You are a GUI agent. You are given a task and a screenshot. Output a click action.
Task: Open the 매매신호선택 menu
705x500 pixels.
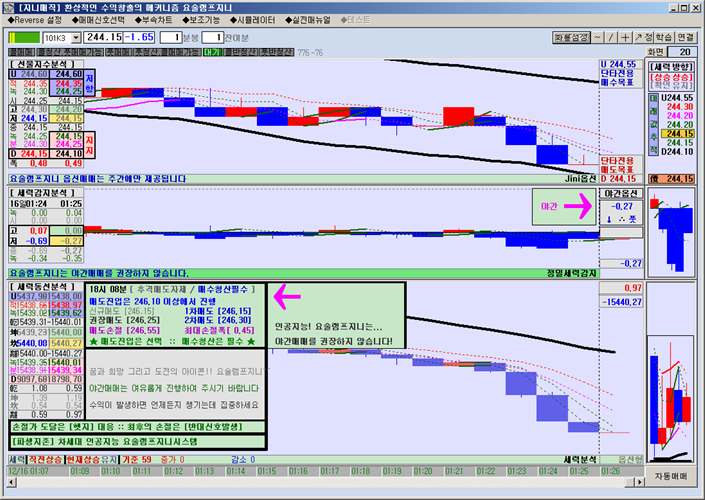click(98, 20)
